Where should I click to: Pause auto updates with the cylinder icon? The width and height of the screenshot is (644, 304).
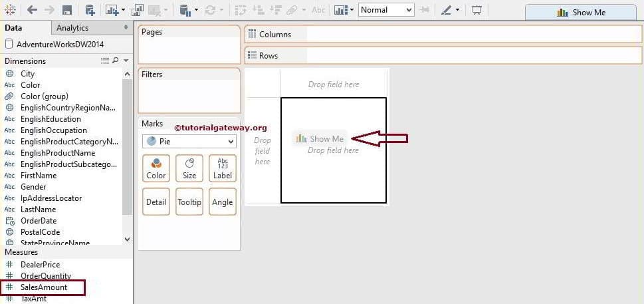pyautogui.click(x=185, y=10)
